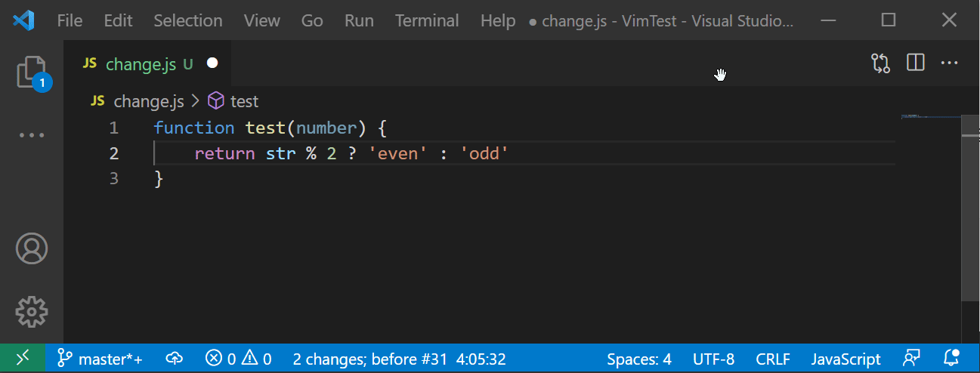The image size is (980, 373).
Task: Click line number 3 in the gutter
Action: click(x=113, y=179)
